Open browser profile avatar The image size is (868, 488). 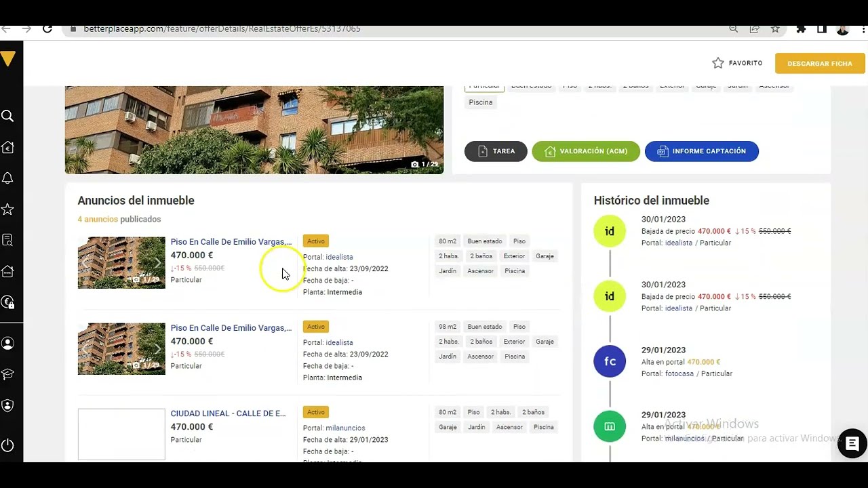[843, 29]
